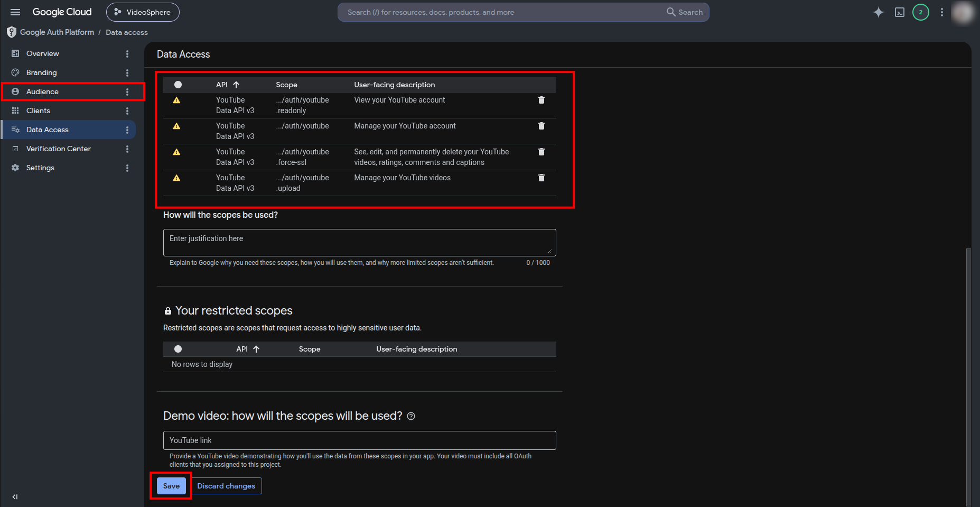Go to the Branding section
Viewport: 980px width, 507px height.
tap(42, 72)
